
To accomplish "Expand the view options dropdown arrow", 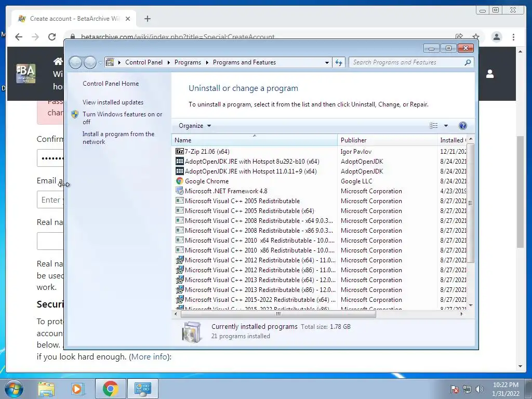I will [446, 126].
